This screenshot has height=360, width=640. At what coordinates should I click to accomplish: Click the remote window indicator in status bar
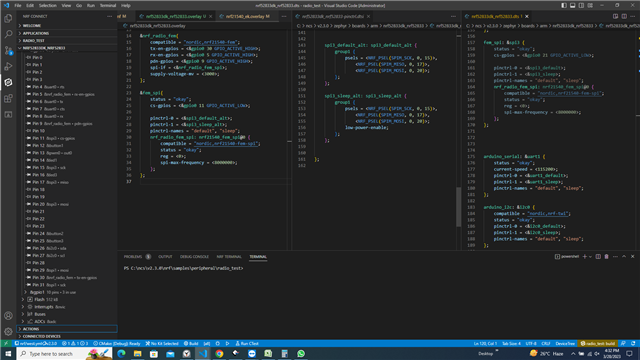click(6, 344)
